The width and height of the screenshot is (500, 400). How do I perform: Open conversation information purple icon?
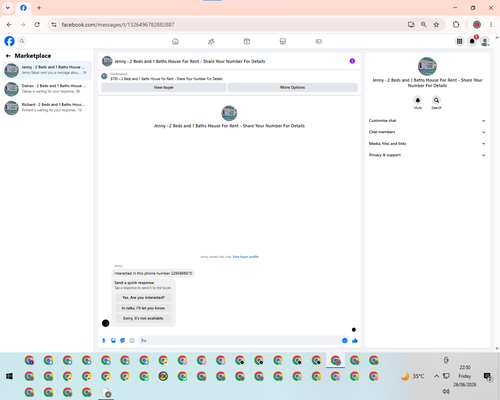352,61
